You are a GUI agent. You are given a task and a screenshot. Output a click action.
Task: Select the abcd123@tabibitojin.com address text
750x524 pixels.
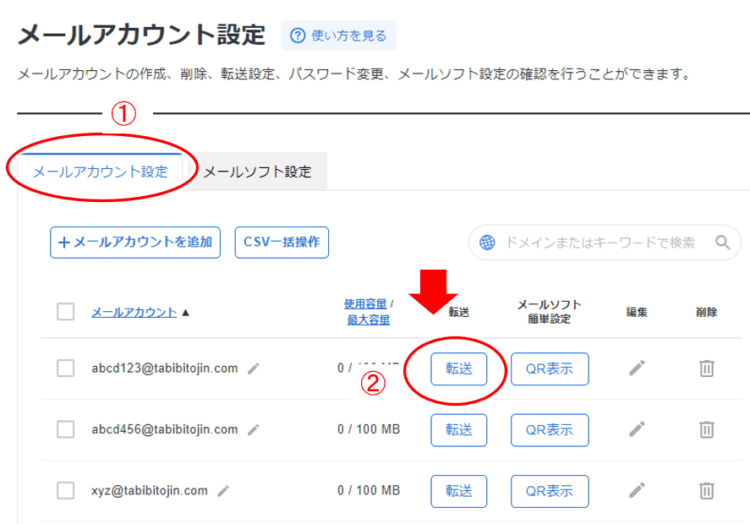coord(165,368)
